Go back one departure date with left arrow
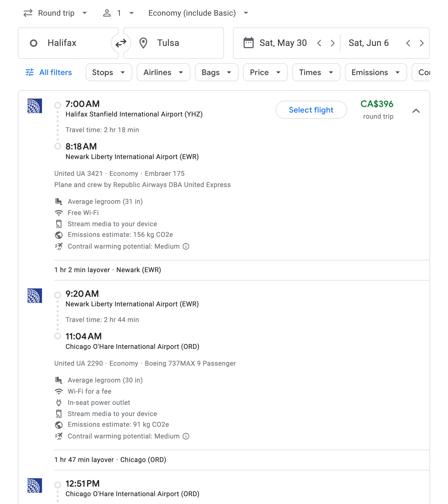Viewport: 448px width, 504px height. point(319,43)
